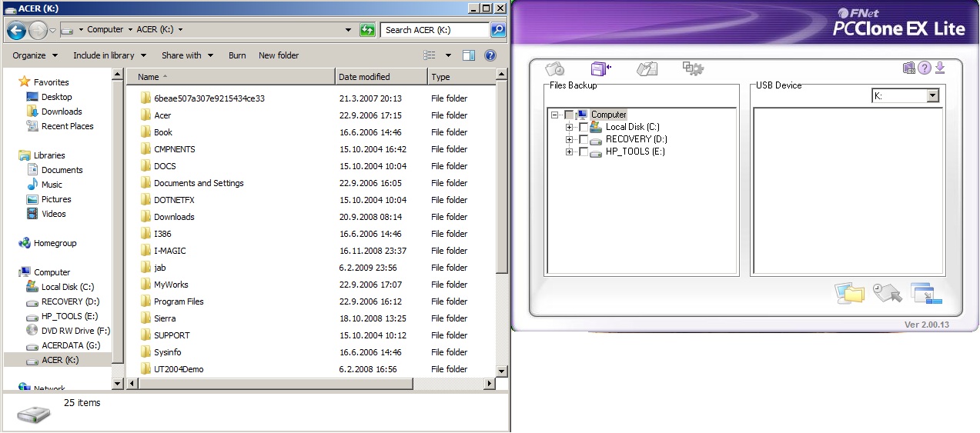Tick the Local Disk (C:) checkbox
This screenshot has height=433, width=980.
pos(584,127)
